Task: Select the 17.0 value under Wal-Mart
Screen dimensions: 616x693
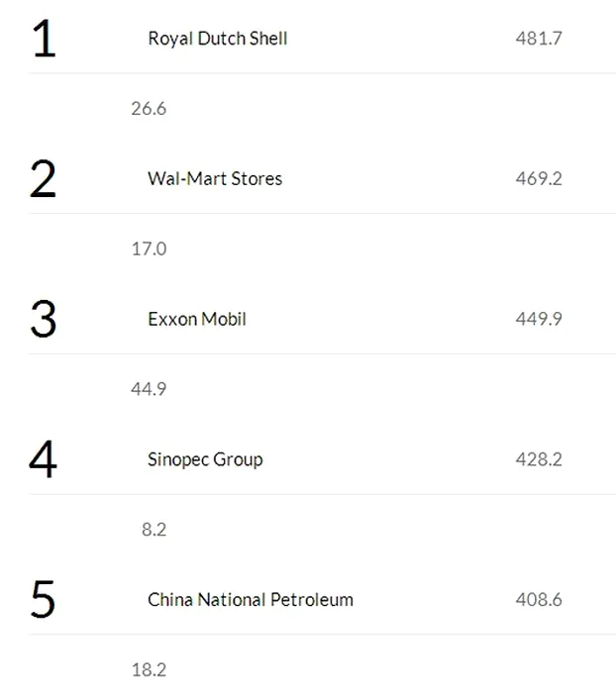Action: click(x=149, y=249)
